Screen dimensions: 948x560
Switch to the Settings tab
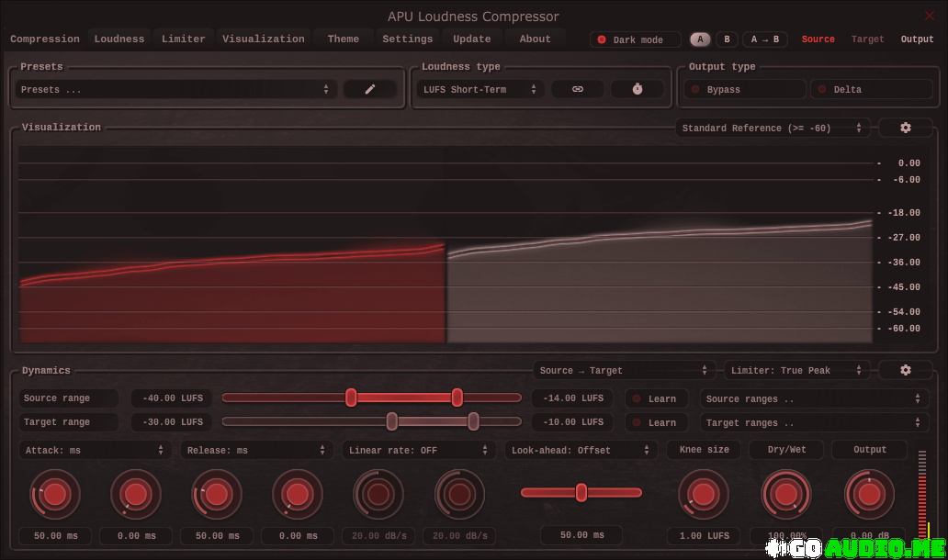(408, 39)
